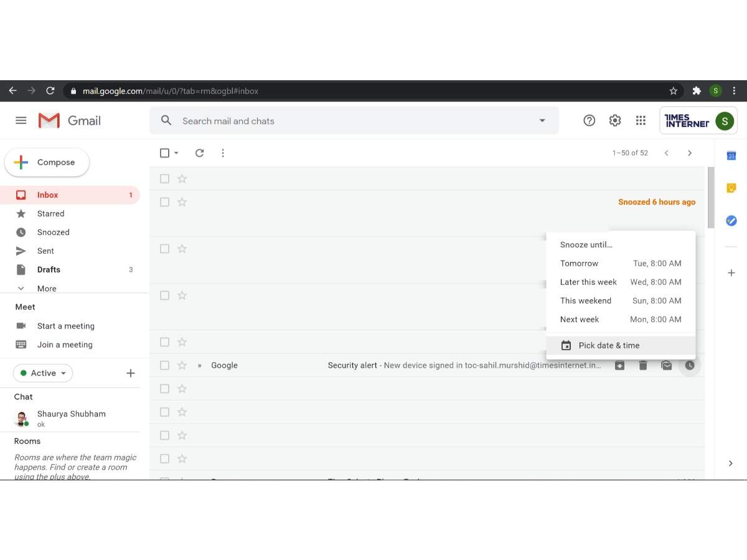
Task: Archive the Google Security alert email
Action: point(620,365)
